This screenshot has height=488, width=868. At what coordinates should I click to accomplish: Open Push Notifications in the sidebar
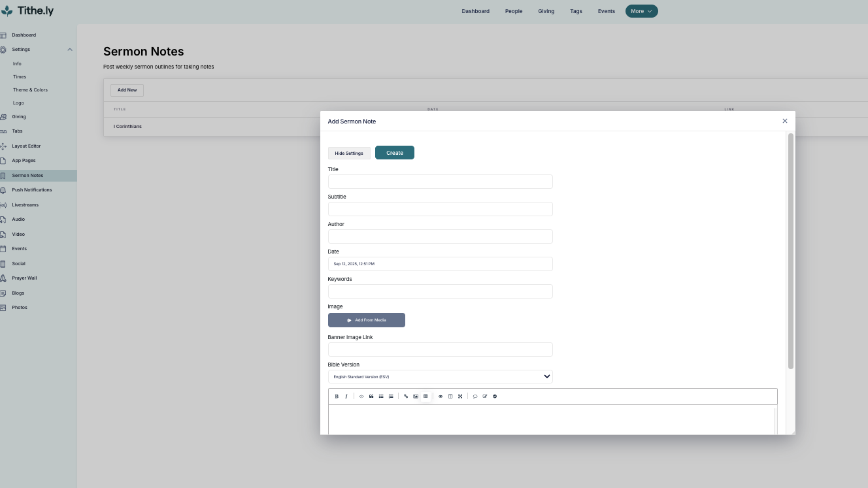[x=31, y=189]
